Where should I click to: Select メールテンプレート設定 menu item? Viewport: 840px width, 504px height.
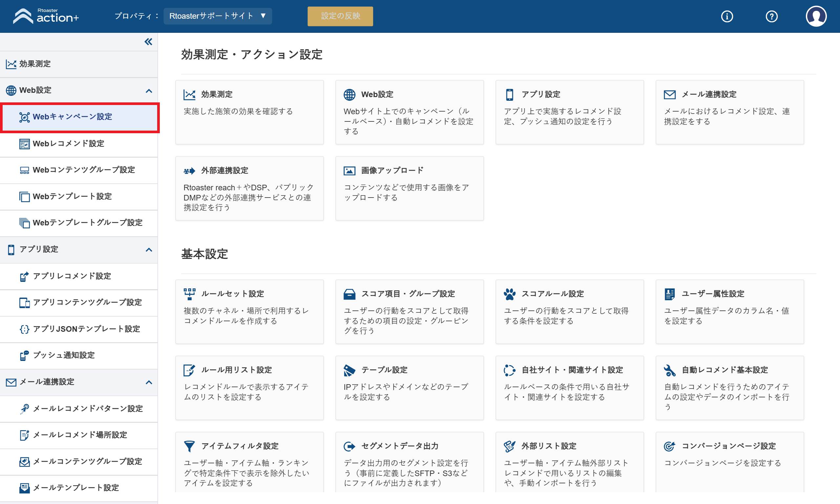click(x=79, y=488)
